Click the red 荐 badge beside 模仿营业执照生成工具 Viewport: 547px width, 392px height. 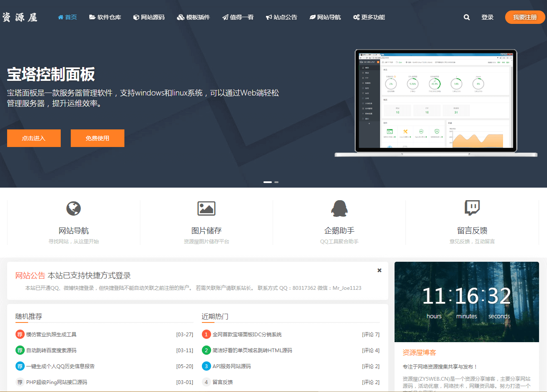20,334
